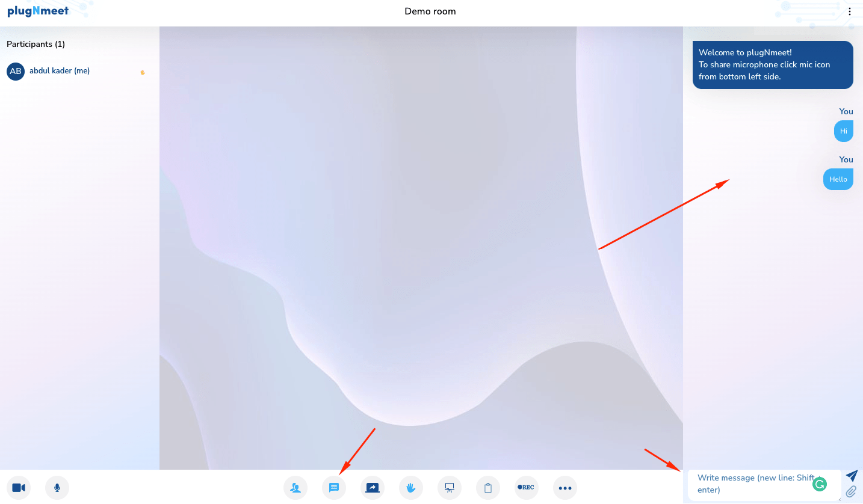Click the AB avatar of abdul kader

[16, 71]
